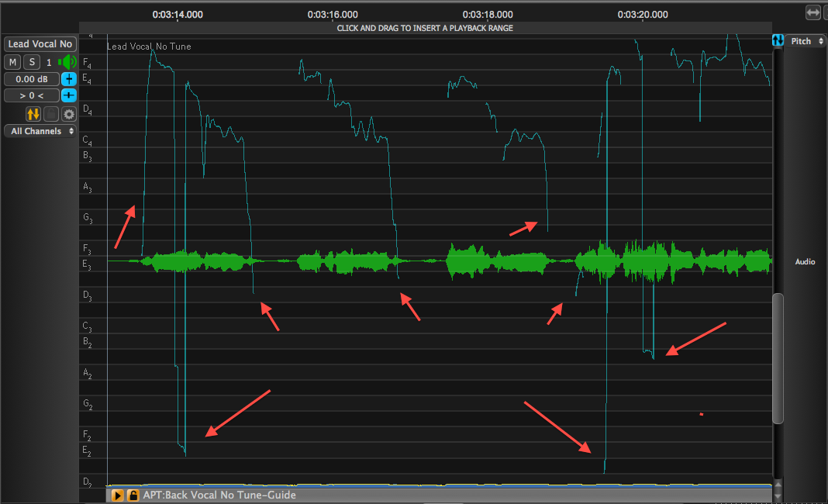This screenshot has height=504, width=828.
Task: Open the Pitch display dropdown
Action: point(806,41)
